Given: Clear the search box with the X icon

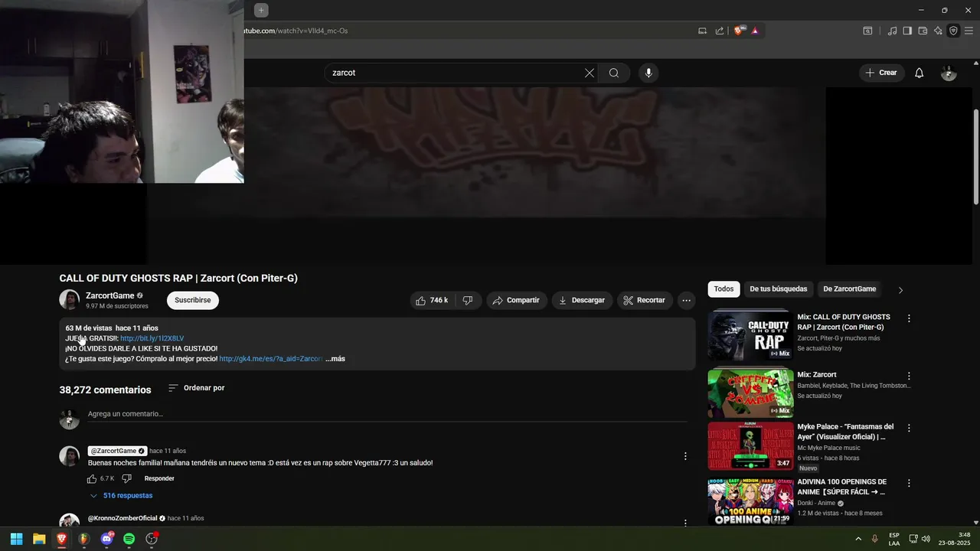Looking at the screenshot, I should 589,73.
